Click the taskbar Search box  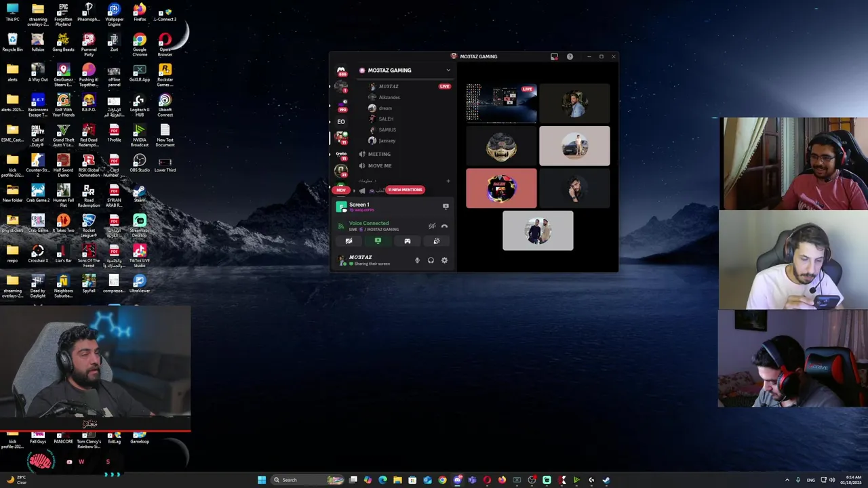308,480
